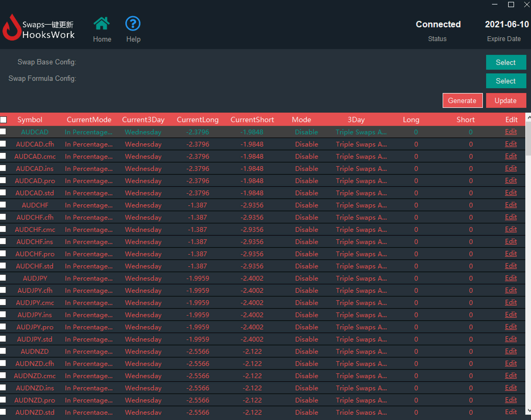Check the AUDJPY.std row checkbox
Viewport: 531px width, 420px height.
[3, 339]
